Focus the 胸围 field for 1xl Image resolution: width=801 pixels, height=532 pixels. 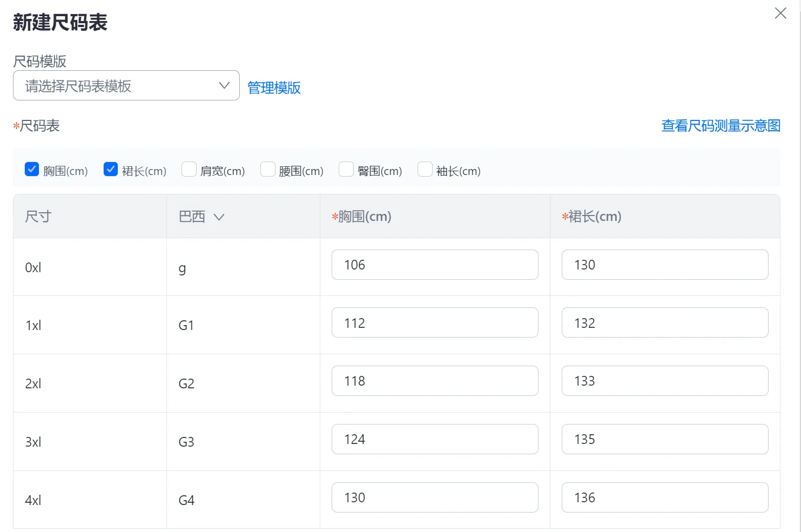[x=435, y=322]
